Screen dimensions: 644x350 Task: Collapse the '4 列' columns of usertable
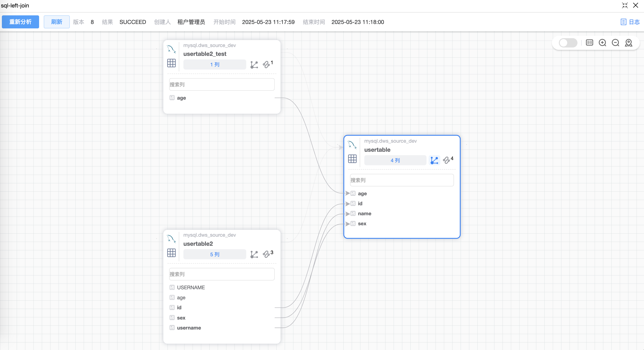coord(395,160)
